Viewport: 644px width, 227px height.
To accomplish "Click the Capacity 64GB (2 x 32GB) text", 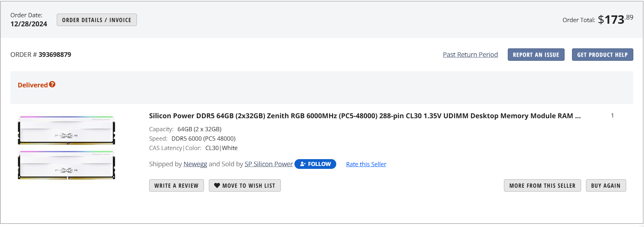I will point(199,129).
